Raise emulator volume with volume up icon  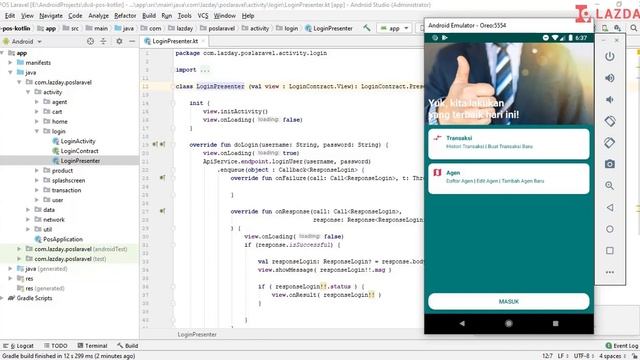pos(609,78)
